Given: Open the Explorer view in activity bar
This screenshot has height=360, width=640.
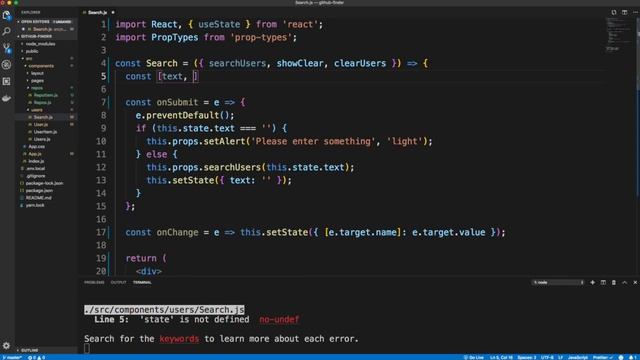Looking at the screenshot, I should point(7,16).
